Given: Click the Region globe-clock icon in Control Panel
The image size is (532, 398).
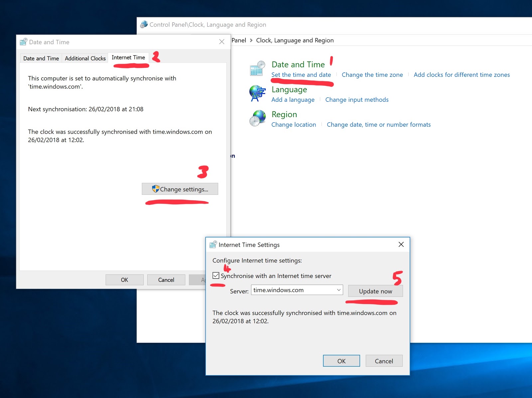Looking at the screenshot, I should pyautogui.click(x=258, y=118).
